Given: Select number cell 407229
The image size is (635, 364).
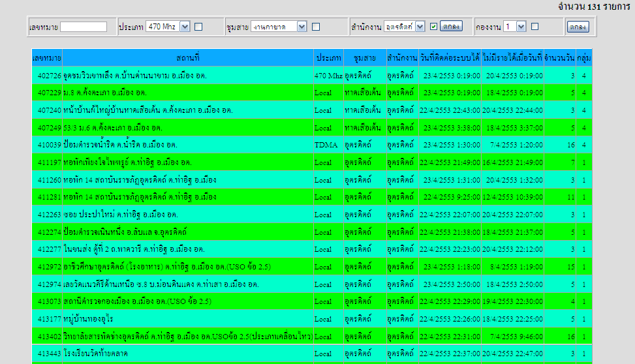Looking at the screenshot, I should click(47, 93).
